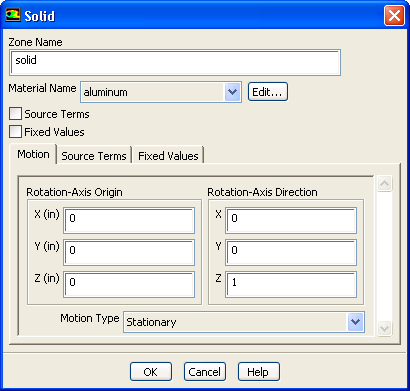Dismiss the dialog with Cancel button
This screenshot has height=391, width=410.
pos(205,372)
